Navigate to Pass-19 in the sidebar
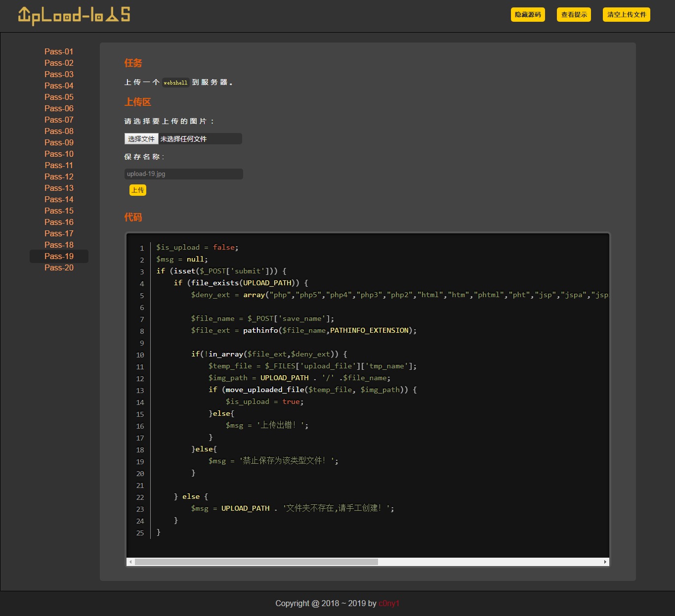This screenshot has height=616, width=675. click(x=59, y=256)
